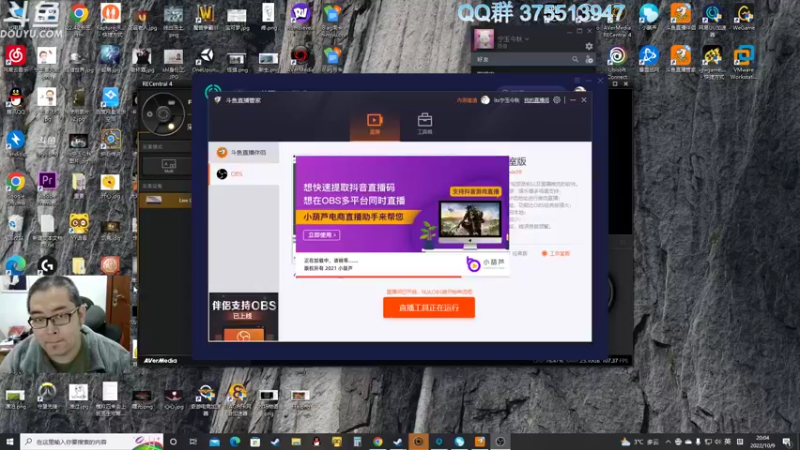Open Chrome from the taskbar
This screenshot has width=800, height=450.
[x=378, y=441]
